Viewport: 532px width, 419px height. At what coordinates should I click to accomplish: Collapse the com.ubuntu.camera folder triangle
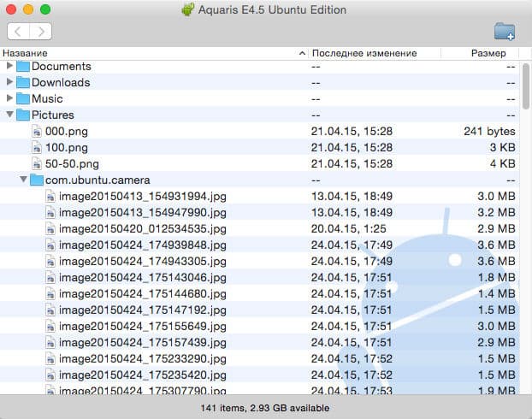coord(23,180)
